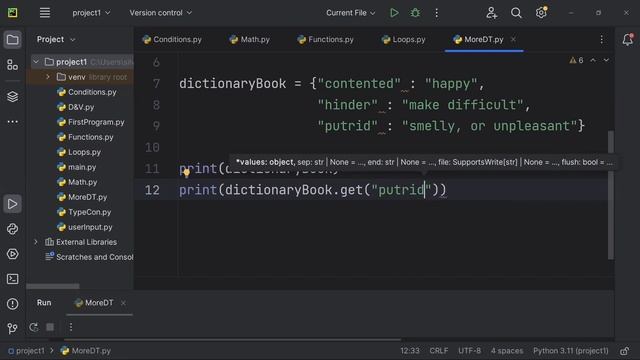
Task: Switch to the Math.py tab
Action: pyautogui.click(x=249, y=40)
